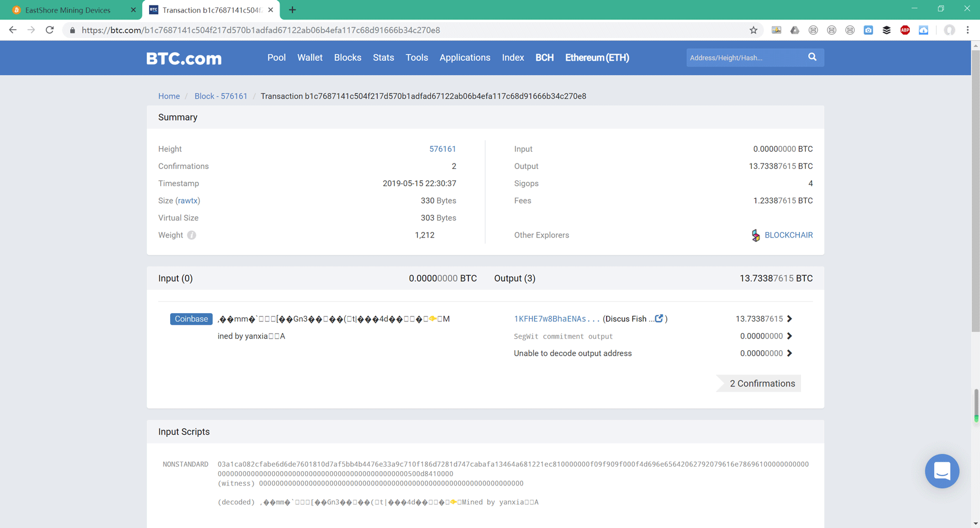Click the Input Scripts heading
The image size is (980, 528).
[184, 432]
